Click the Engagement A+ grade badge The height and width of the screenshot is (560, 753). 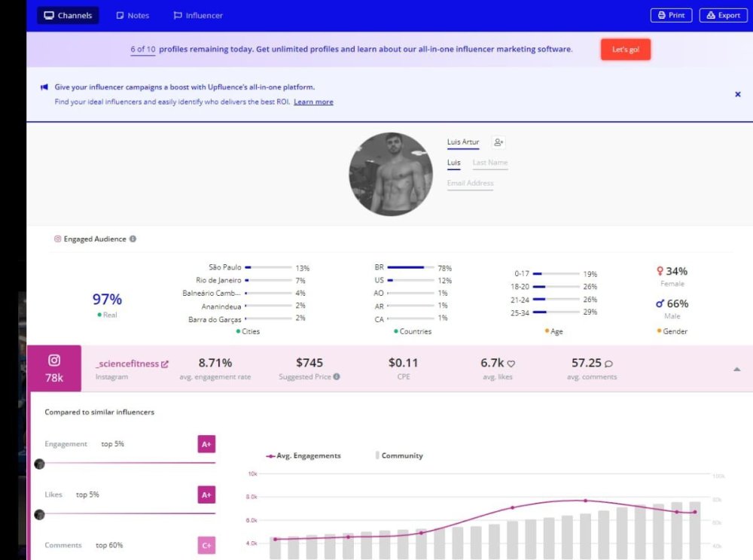click(x=206, y=444)
